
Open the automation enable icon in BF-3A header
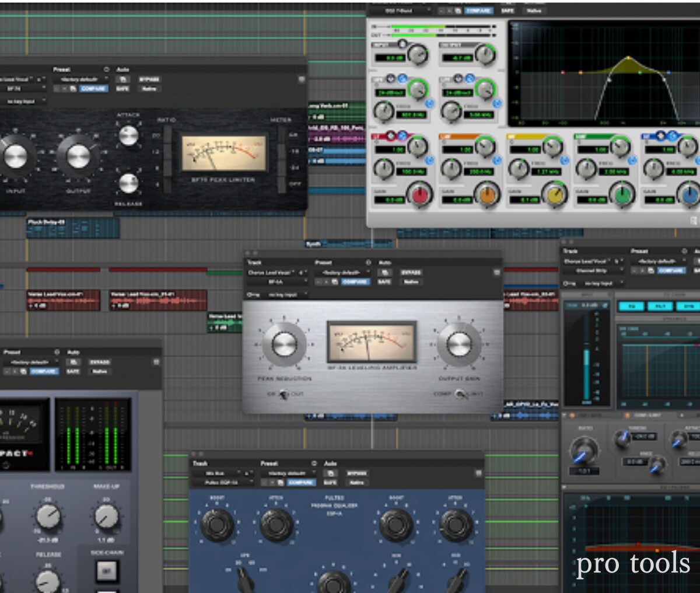(384, 273)
